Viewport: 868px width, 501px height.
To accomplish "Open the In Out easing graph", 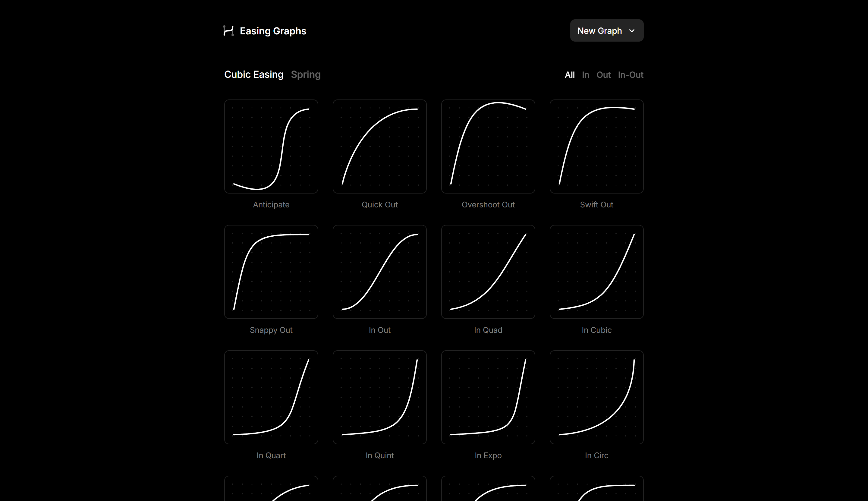I will coord(379,272).
